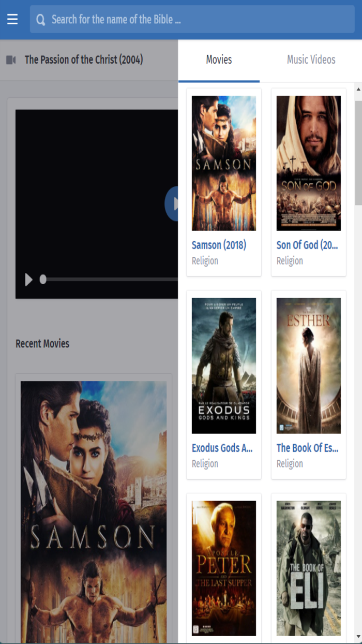Open the Samson poster in the side panel
This screenshot has height=644, width=362.
[224, 163]
